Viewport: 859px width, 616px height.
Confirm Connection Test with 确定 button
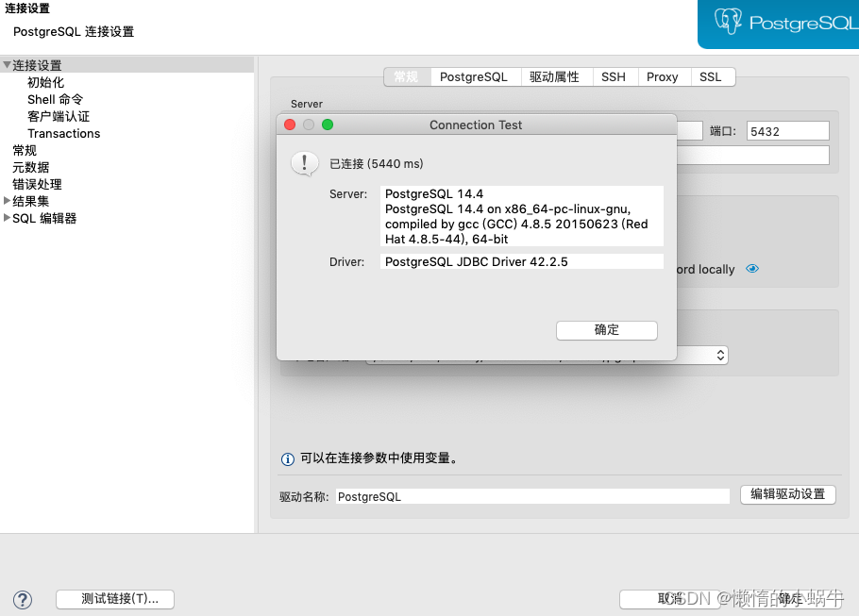click(606, 330)
